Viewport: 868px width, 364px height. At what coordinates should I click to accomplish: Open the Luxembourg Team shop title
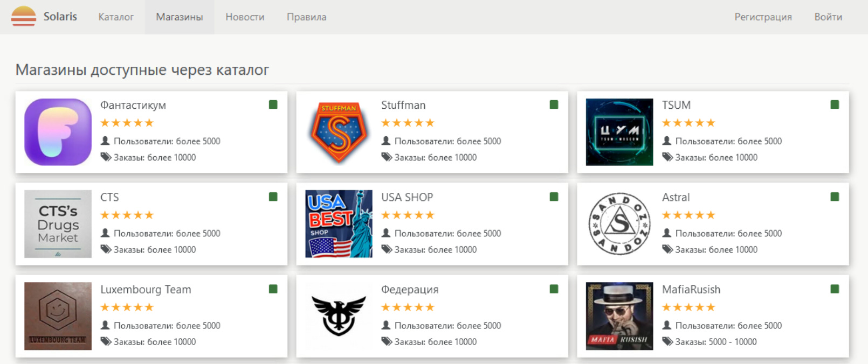click(x=146, y=290)
